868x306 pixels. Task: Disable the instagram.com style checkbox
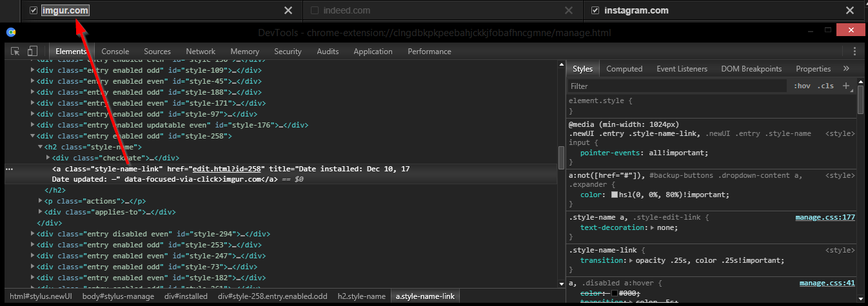coord(595,10)
